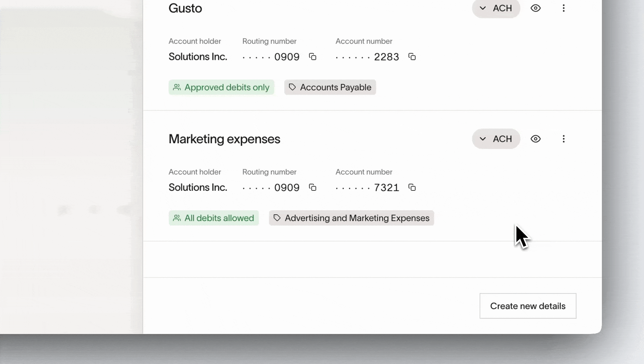This screenshot has width=644, height=364.
Task: Copy Gusto routing number
Action: [x=313, y=57]
